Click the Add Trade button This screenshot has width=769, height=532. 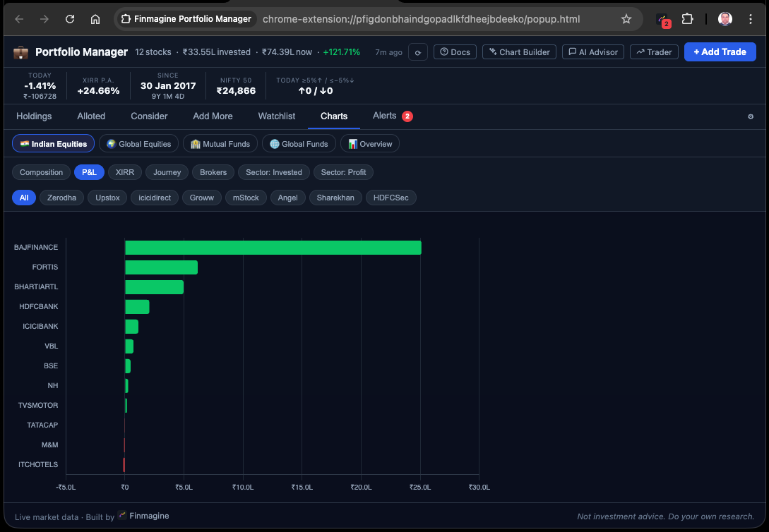pyautogui.click(x=720, y=52)
